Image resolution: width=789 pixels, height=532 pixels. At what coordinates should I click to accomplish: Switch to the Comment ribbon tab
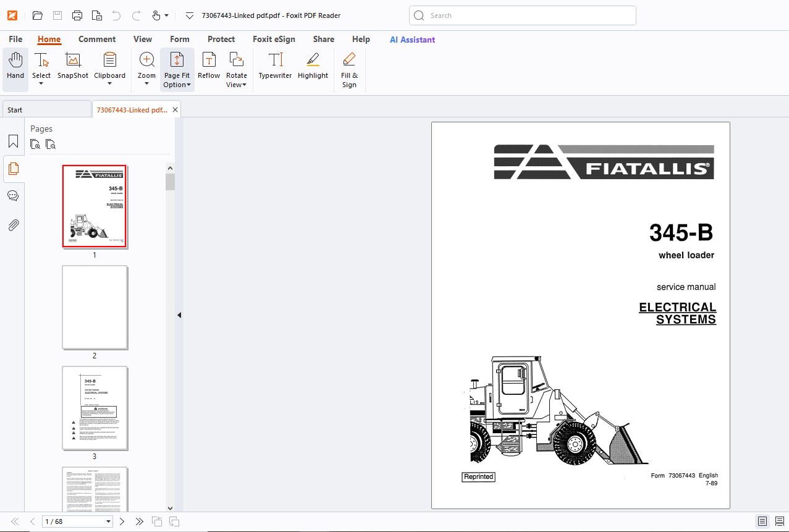pyautogui.click(x=97, y=39)
